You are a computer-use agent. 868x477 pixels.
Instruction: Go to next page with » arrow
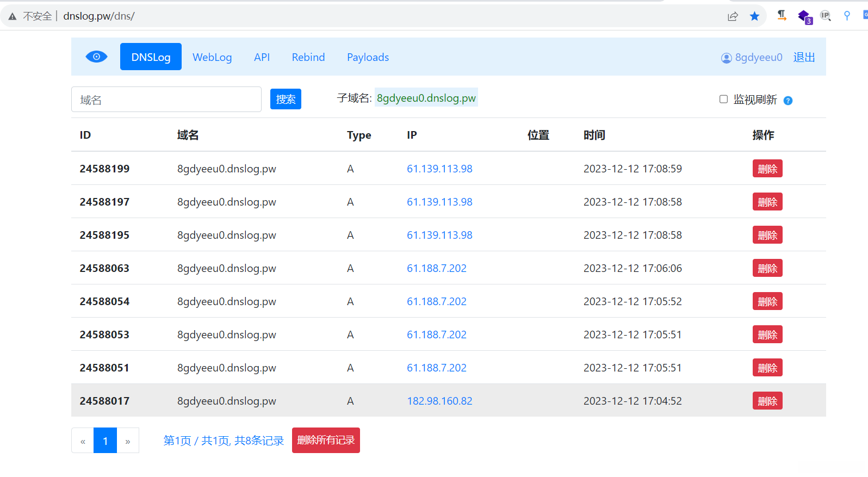[x=128, y=441]
